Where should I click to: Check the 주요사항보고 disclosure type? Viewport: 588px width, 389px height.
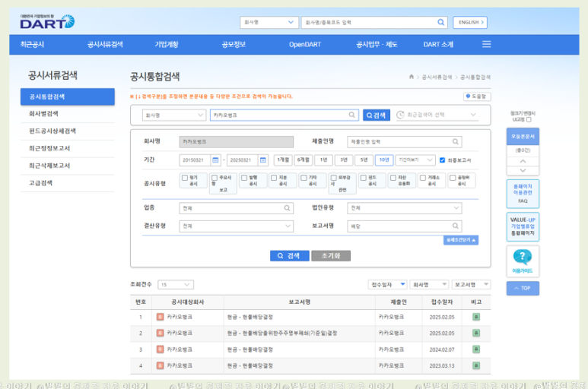[215, 178]
